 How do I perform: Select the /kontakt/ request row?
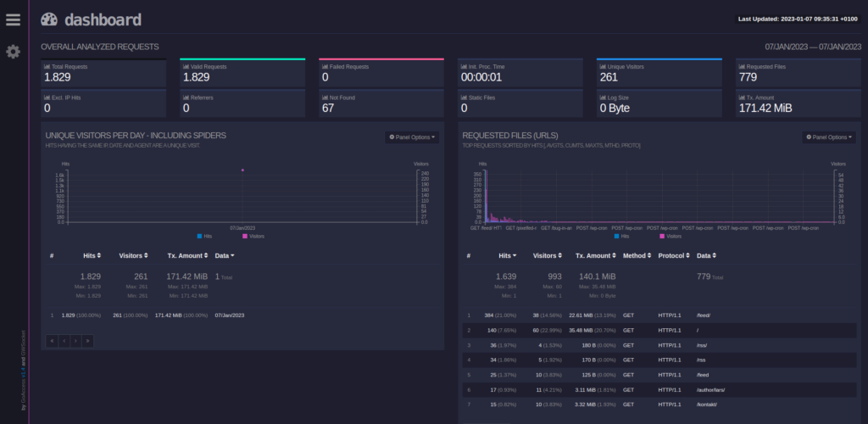pos(659,404)
